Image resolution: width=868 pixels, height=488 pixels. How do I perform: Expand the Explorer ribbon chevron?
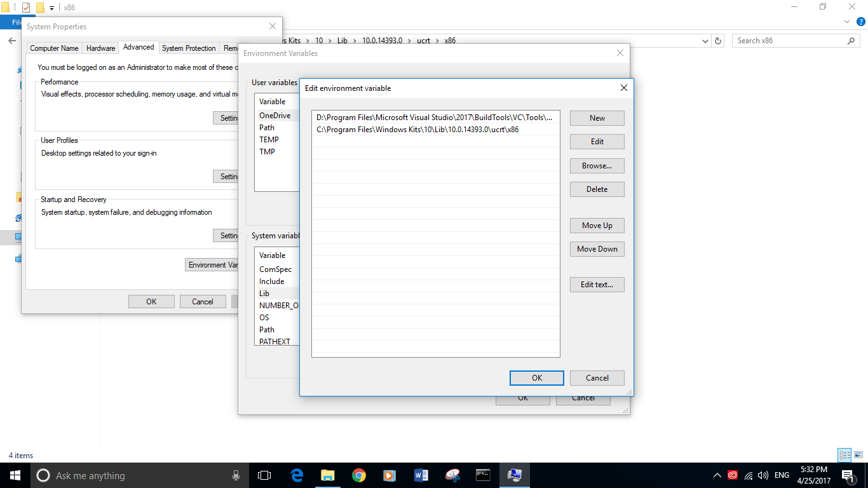pos(846,22)
